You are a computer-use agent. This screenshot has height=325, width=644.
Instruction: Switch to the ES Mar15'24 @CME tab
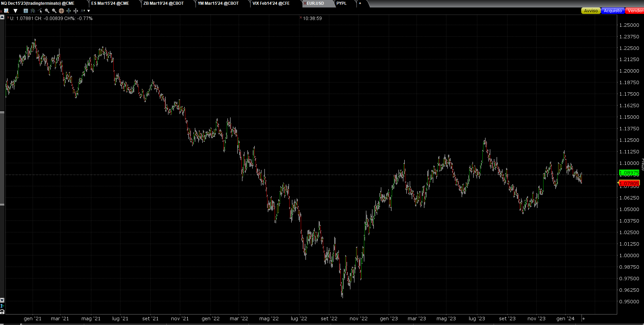click(110, 3)
